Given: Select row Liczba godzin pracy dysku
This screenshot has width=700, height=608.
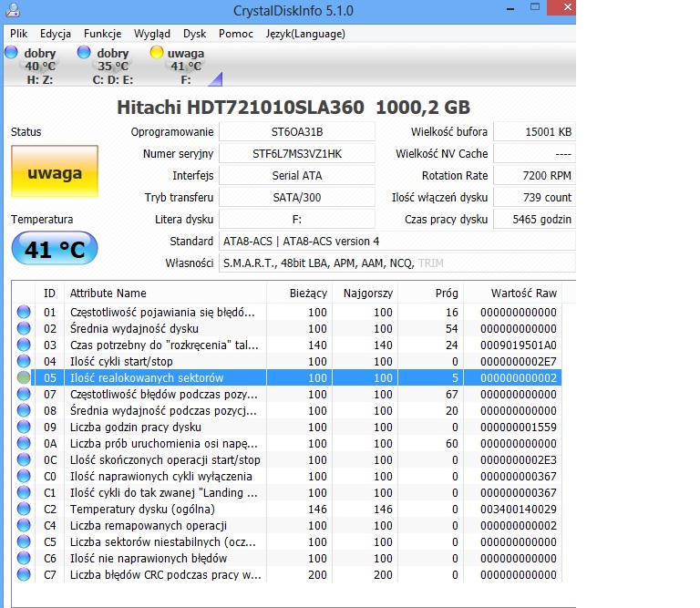Looking at the screenshot, I should [286, 427].
